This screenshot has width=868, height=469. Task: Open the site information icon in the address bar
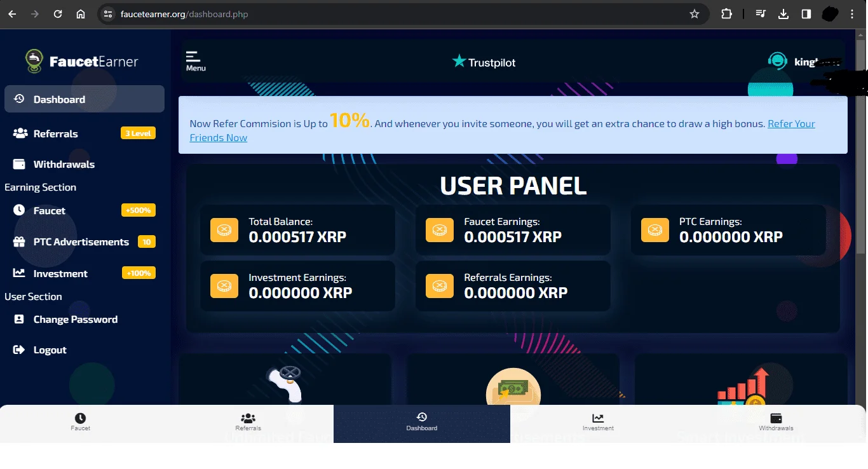[x=108, y=14]
